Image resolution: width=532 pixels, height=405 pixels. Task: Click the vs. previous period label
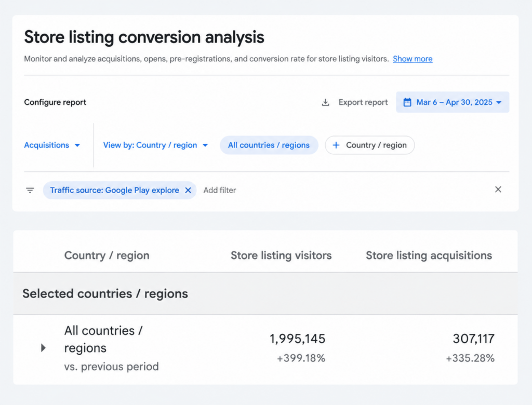pyautogui.click(x=111, y=367)
